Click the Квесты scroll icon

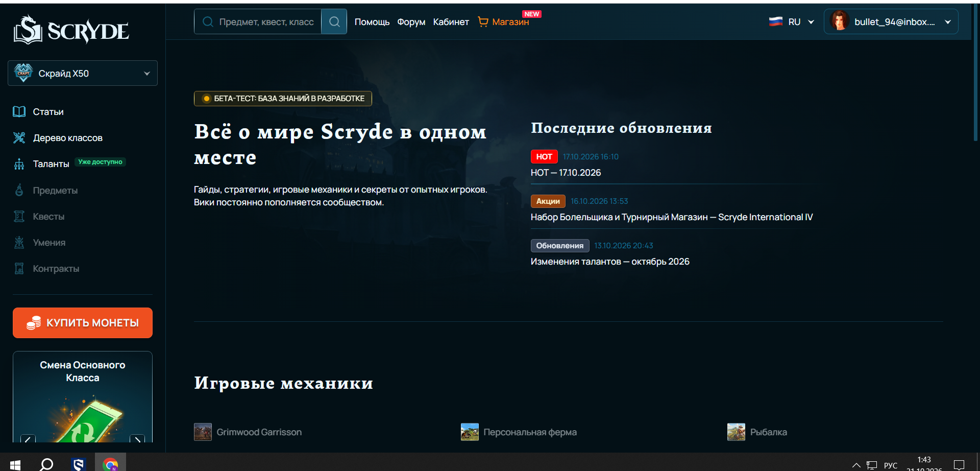point(19,217)
